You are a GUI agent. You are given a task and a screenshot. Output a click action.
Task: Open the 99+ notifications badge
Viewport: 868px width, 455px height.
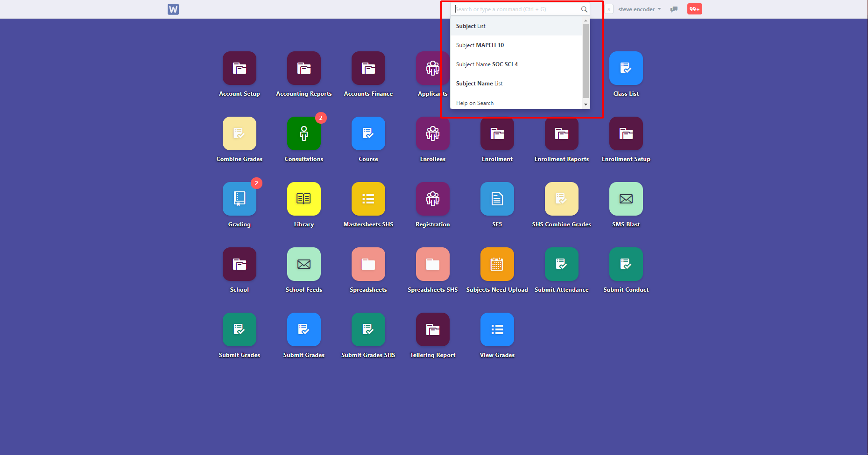[694, 9]
